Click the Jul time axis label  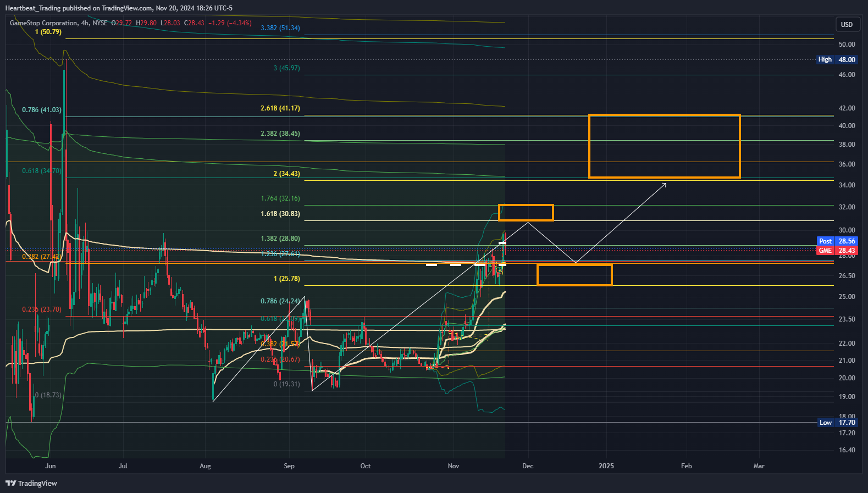[x=123, y=466]
